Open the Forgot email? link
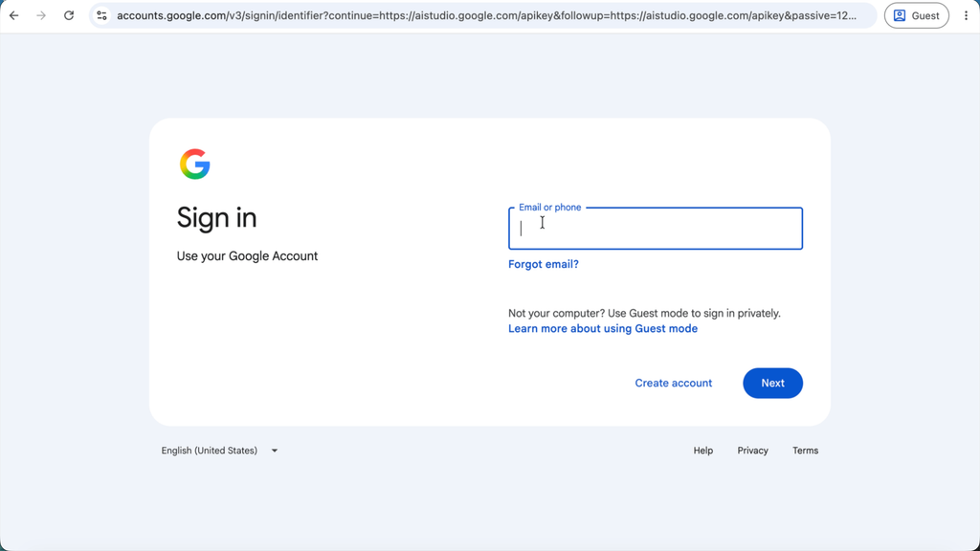This screenshot has height=551, width=980. [x=544, y=264]
